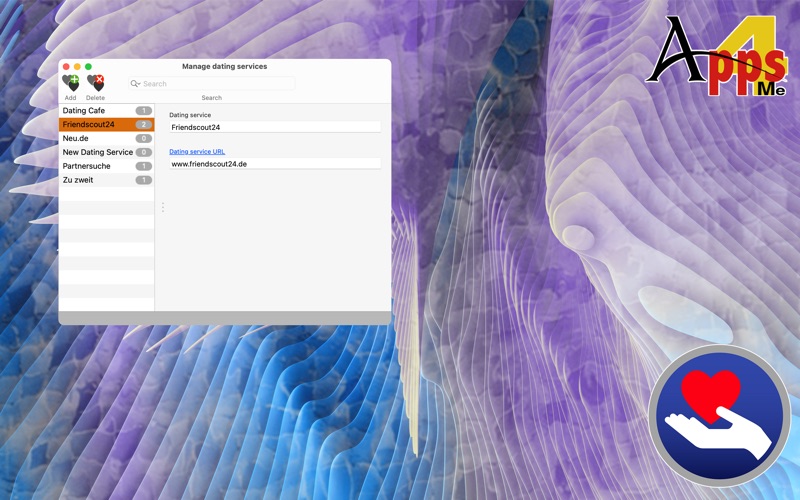Open the search magnifier options dropdown
The image size is (800, 500).
click(x=135, y=84)
